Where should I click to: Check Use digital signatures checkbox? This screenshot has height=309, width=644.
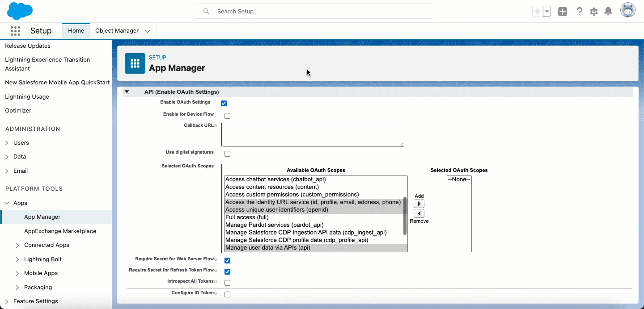tap(227, 154)
